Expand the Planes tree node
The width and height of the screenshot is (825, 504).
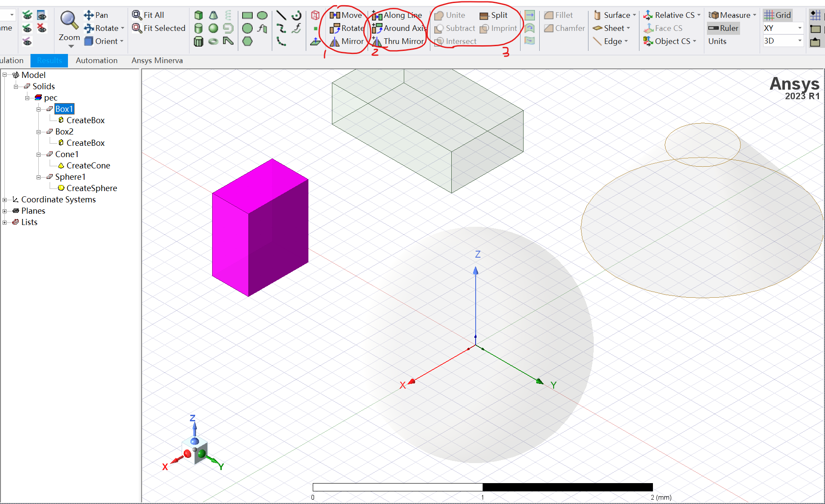pyautogui.click(x=4, y=211)
